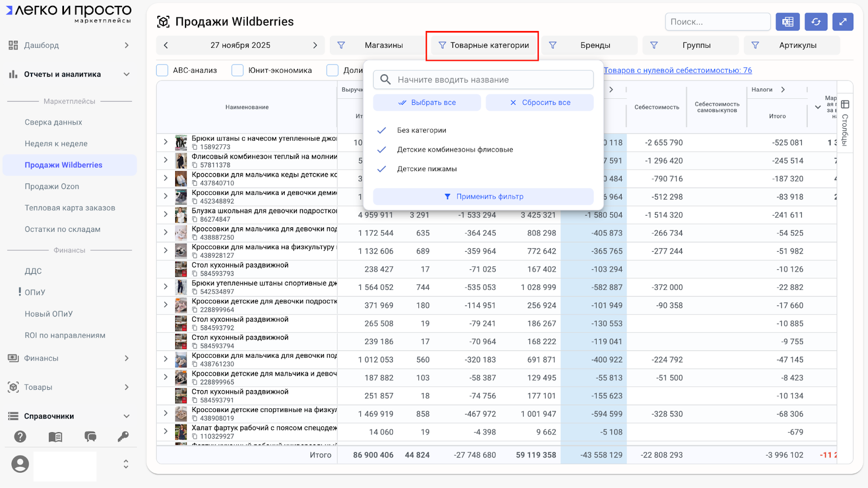Click the refresh data icon button
The image size is (868, 488).
pyautogui.click(x=816, y=22)
